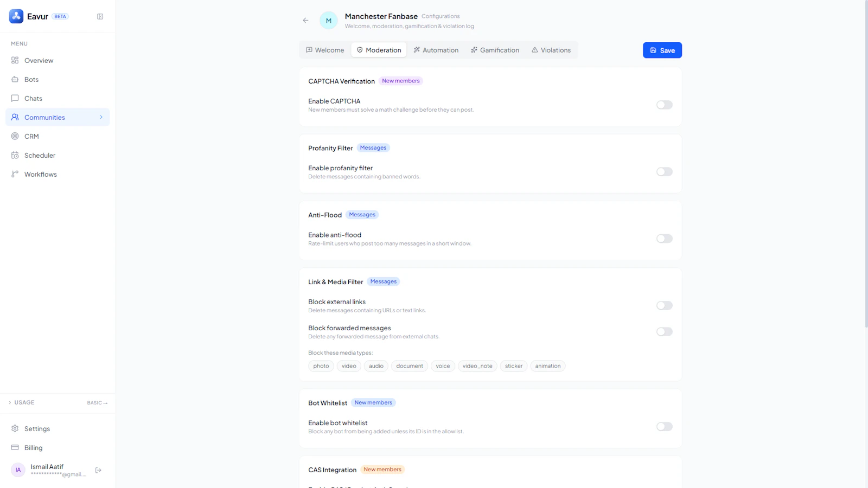Select the Moderation tab
Viewport: 868px width, 488px height.
click(379, 50)
